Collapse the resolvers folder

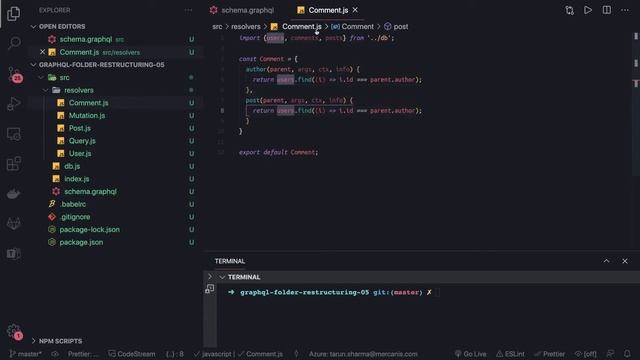45,90
